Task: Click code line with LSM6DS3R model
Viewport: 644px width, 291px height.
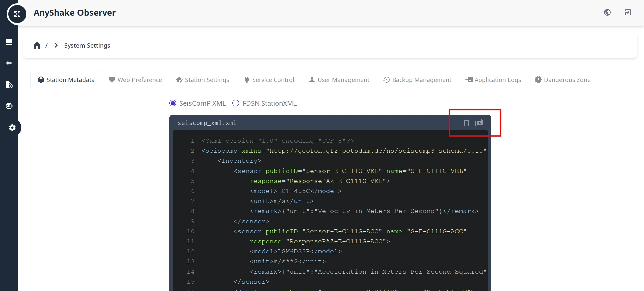Action: pyautogui.click(x=296, y=251)
